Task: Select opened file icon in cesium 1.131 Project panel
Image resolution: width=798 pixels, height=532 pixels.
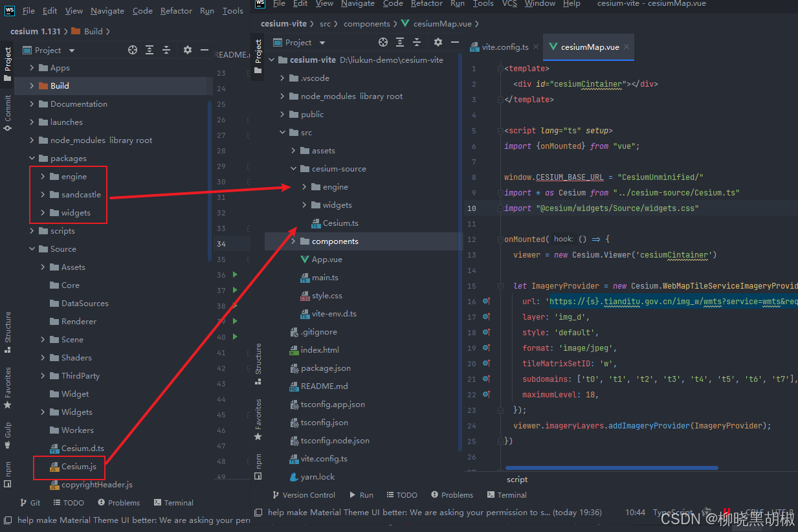Action: 133,50
